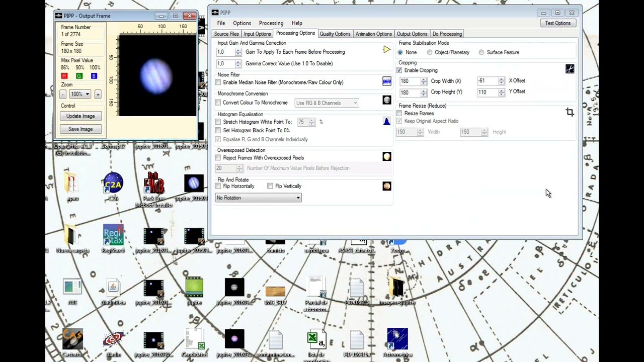Click Save Image in Output Frame
Screen dimensions: 644x362
click(x=80, y=129)
